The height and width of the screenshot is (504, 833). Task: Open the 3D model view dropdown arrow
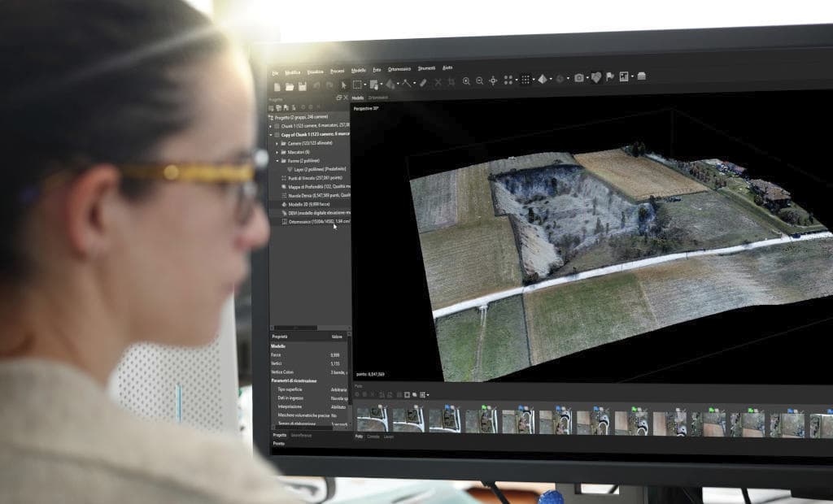click(x=551, y=79)
